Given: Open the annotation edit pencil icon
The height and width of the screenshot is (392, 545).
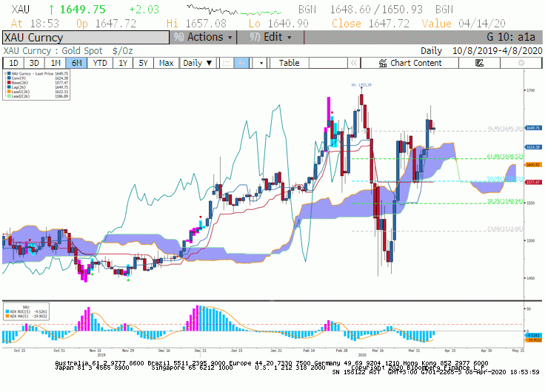Looking at the screenshot, I should (x=479, y=63).
